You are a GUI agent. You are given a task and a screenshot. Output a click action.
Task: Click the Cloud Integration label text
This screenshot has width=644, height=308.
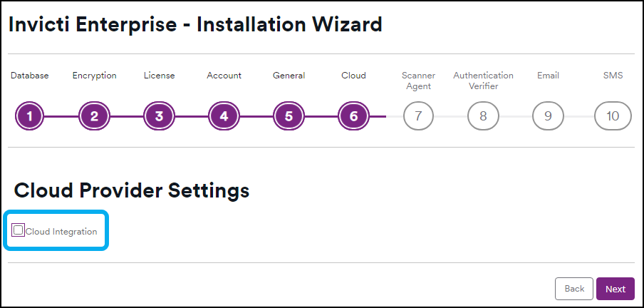point(61,231)
